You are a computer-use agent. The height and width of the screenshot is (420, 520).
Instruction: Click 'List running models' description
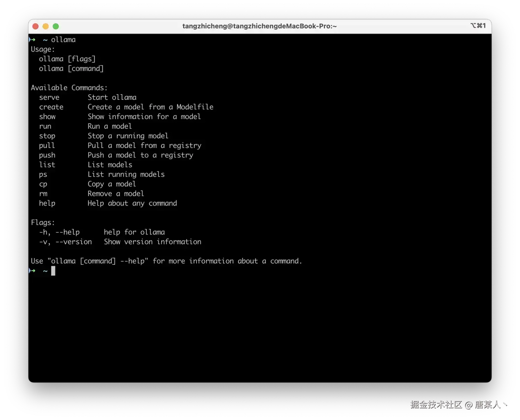click(x=126, y=175)
